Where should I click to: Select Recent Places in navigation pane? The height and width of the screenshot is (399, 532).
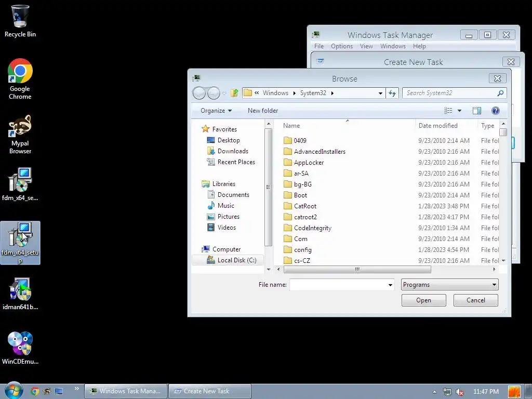[x=231, y=162]
